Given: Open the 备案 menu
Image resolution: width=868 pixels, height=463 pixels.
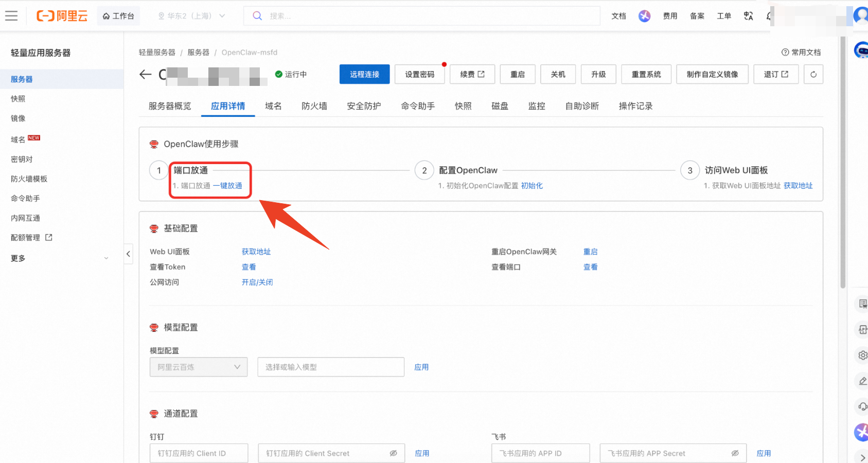Looking at the screenshot, I should (x=697, y=16).
